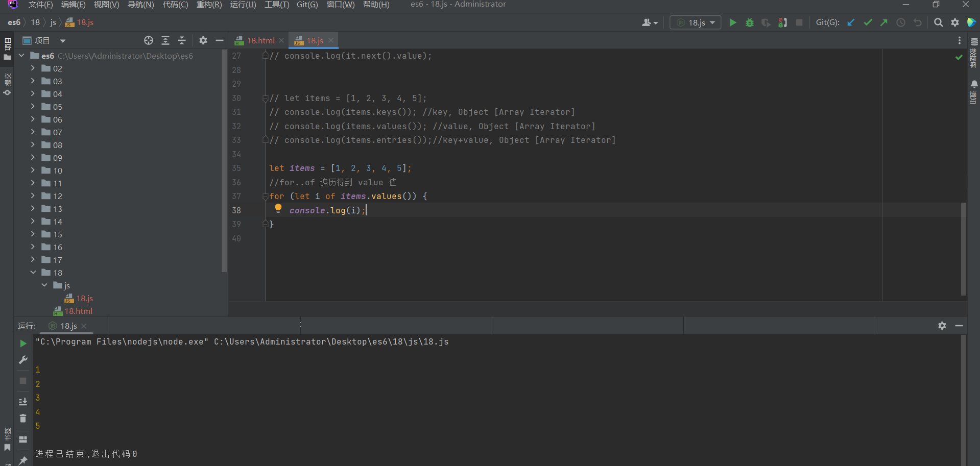Place cursor on let items line 35

pos(340,168)
